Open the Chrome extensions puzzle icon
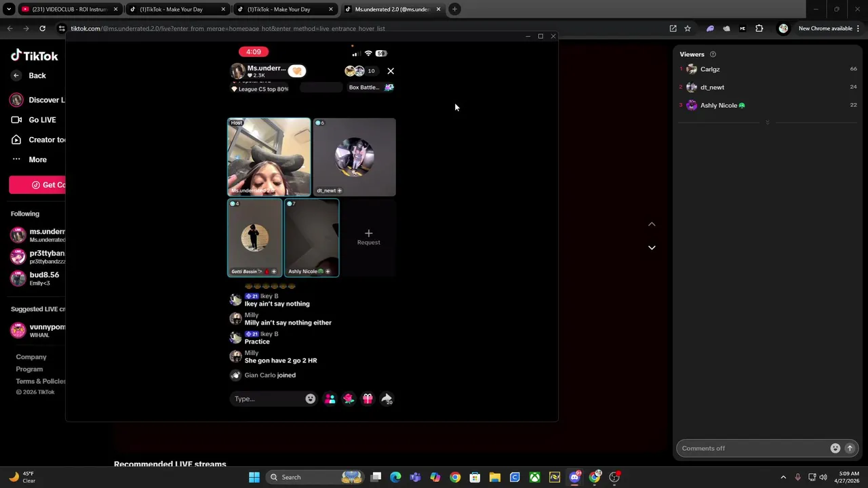Screen dimensions: 868x488 759,28
